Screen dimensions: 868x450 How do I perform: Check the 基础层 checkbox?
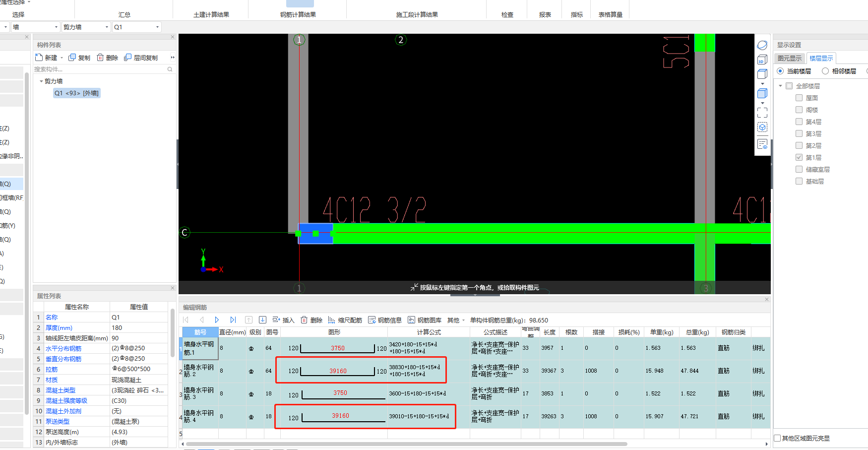(x=799, y=181)
